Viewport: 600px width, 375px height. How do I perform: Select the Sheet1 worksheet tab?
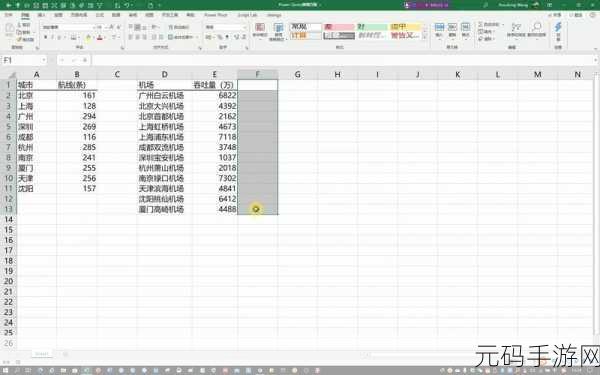pos(42,354)
